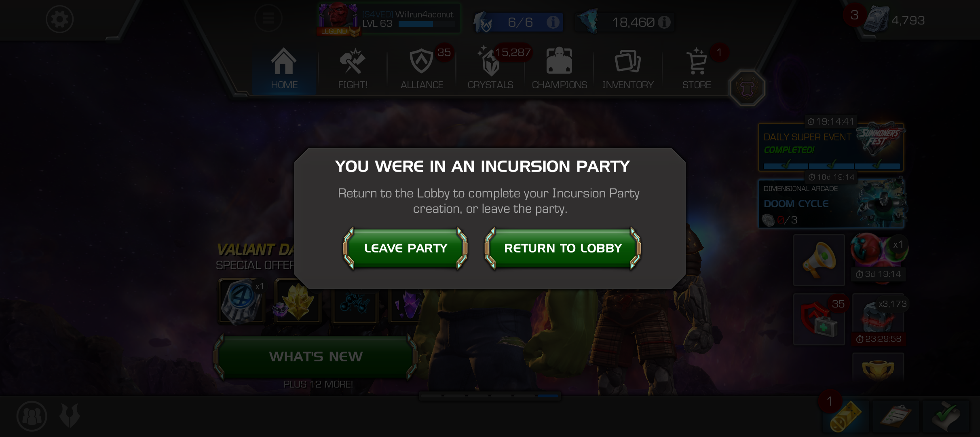Image resolution: width=980 pixels, height=437 pixels.
Task: Click the Return to Lobby button
Action: point(563,248)
